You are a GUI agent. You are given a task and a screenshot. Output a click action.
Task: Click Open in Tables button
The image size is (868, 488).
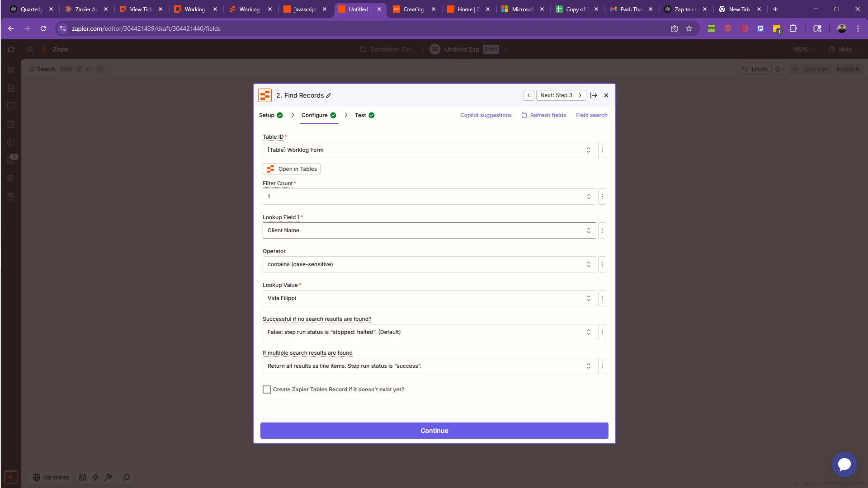click(x=292, y=169)
